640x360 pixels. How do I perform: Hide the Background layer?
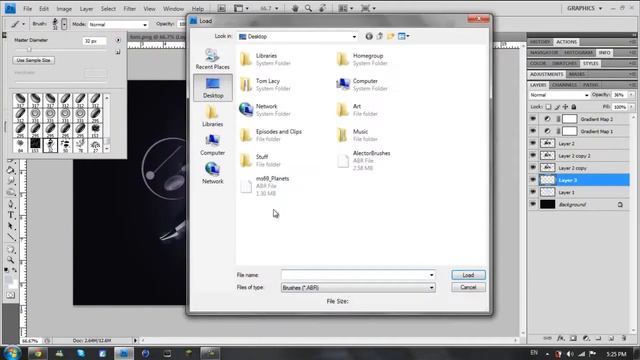click(533, 204)
